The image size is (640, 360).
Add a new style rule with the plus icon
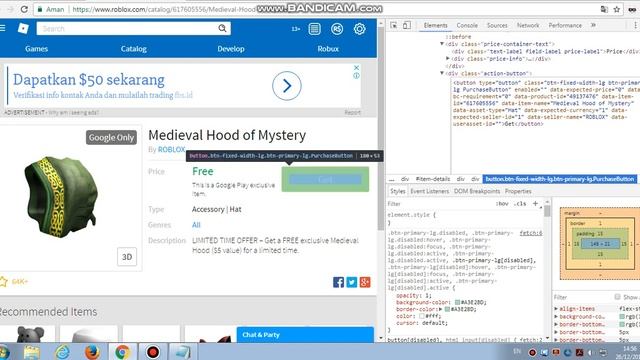(x=535, y=203)
